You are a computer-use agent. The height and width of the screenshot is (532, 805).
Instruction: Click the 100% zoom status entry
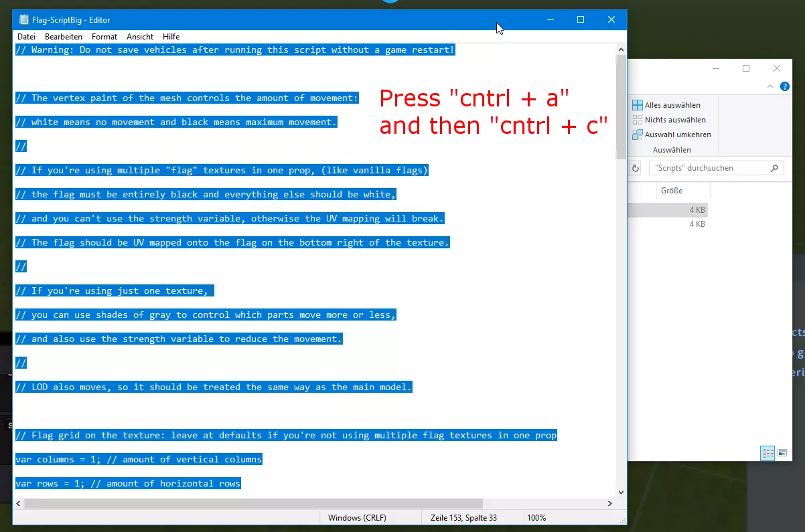pos(536,518)
